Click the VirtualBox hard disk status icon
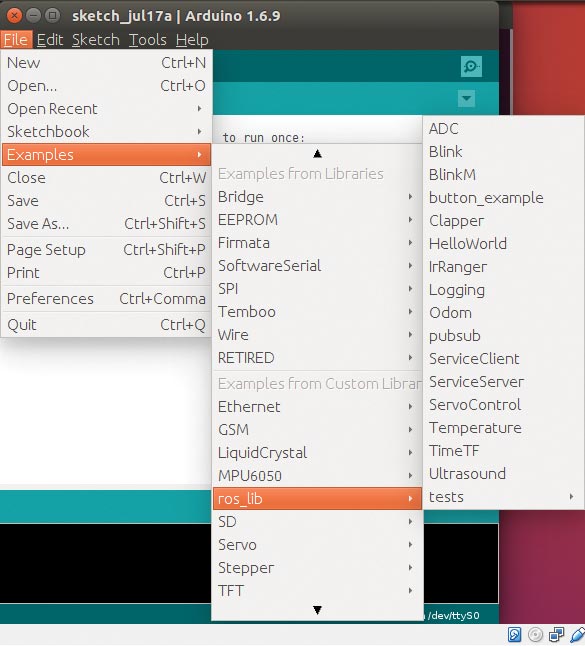Image resolution: width=585 pixels, height=646 pixels. pyautogui.click(x=514, y=634)
